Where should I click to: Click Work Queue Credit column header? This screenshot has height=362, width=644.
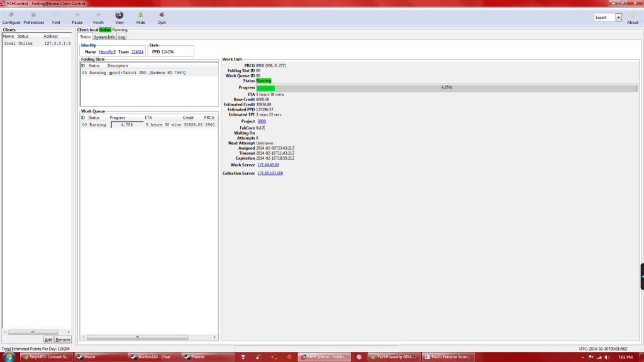188,118
